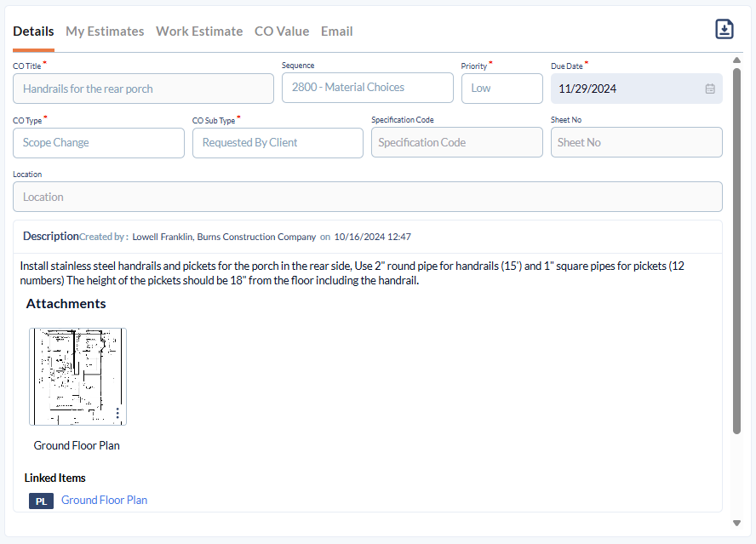Click the Ground Floor Plan attachment caption
756x544 pixels.
77,445
